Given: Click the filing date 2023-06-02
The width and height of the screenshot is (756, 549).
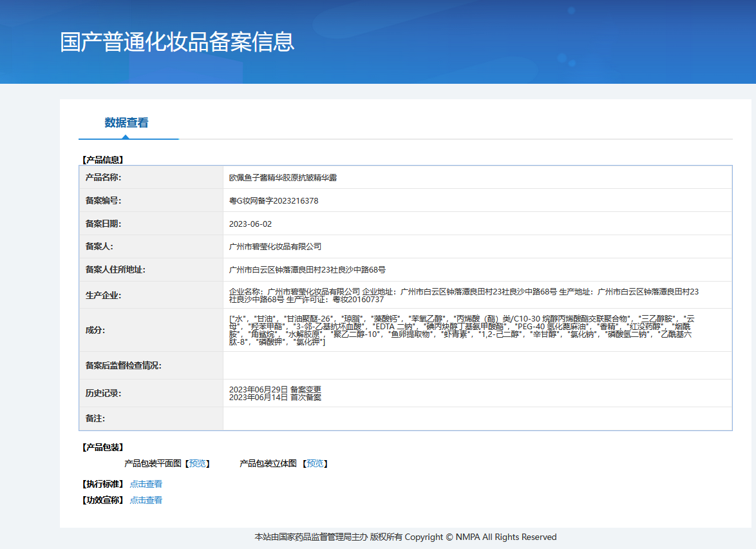Looking at the screenshot, I should pos(250,224).
